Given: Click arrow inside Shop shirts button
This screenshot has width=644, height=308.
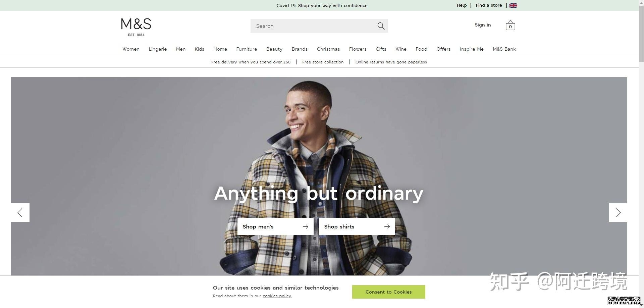Looking at the screenshot, I should click(387, 227).
